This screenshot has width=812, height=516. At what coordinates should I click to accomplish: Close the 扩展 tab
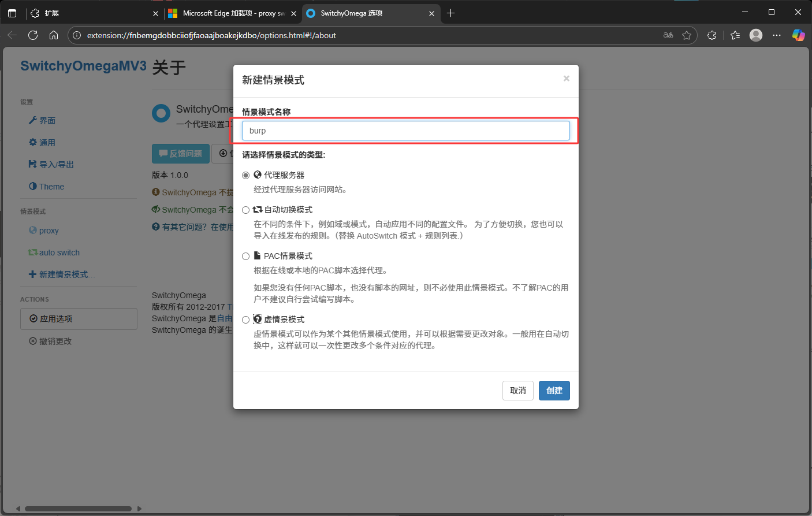pyautogui.click(x=155, y=13)
